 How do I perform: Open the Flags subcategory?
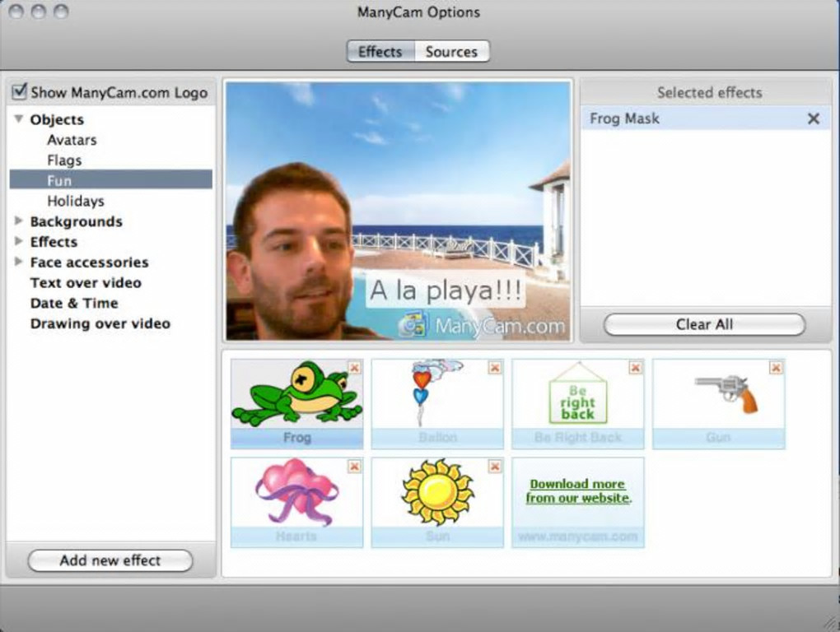tap(64, 160)
